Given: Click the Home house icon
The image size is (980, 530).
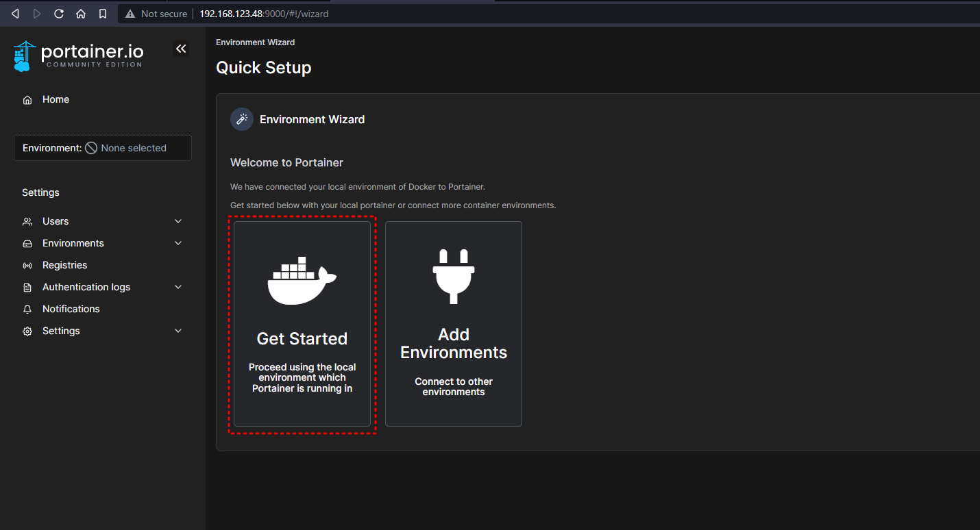Looking at the screenshot, I should (27, 100).
